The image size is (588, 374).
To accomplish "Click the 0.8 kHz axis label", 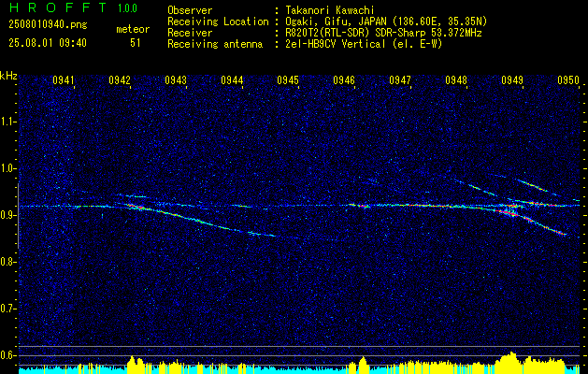I will point(7,262).
